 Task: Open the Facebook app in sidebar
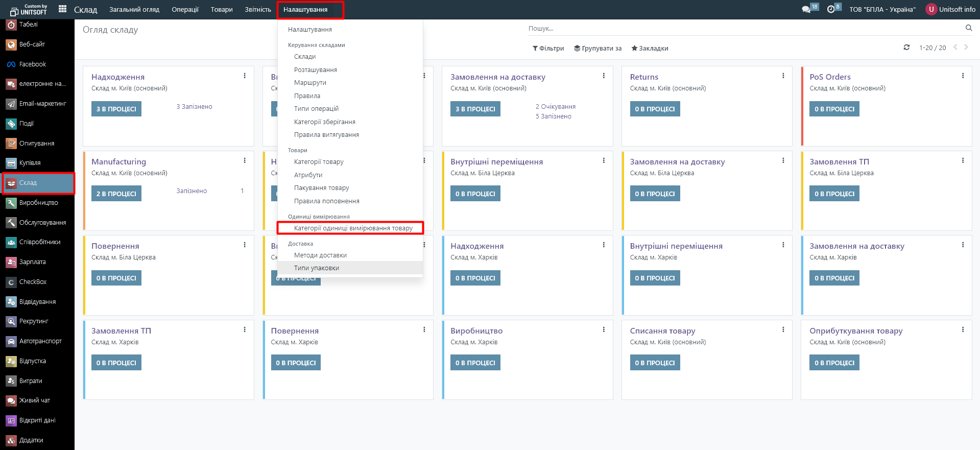click(32, 64)
